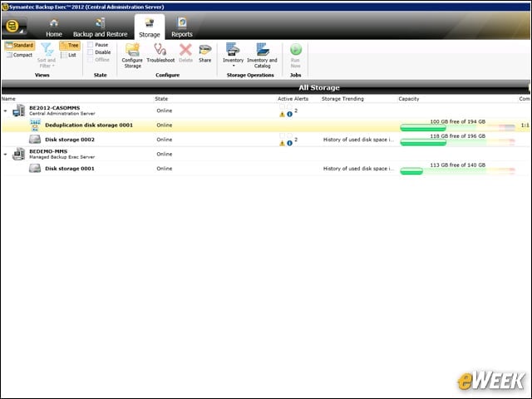The image size is (532, 399).
Task: Open the Backup Exec application button menu
Action: (14, 27)
